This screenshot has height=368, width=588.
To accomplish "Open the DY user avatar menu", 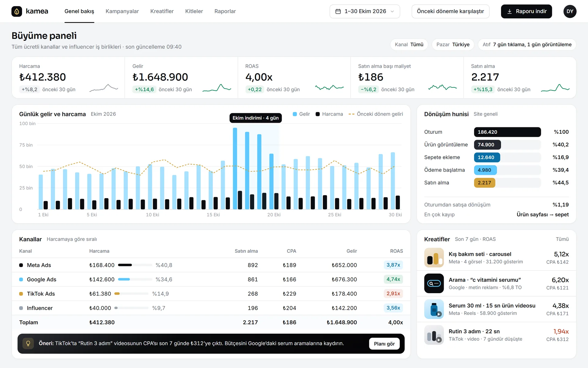I will click(570, 11).
